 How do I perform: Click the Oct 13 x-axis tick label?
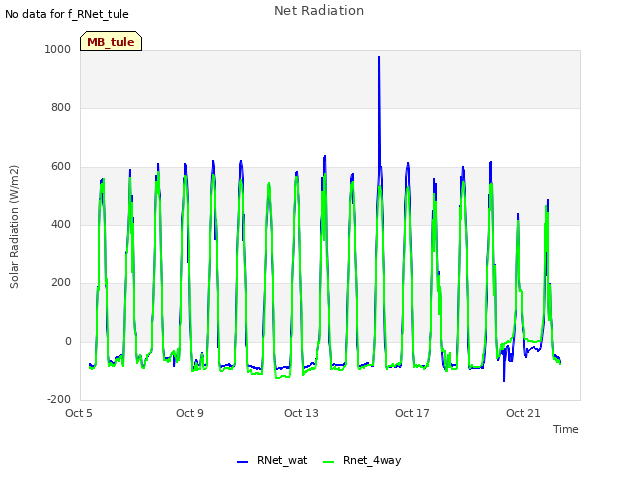point(301,413)
